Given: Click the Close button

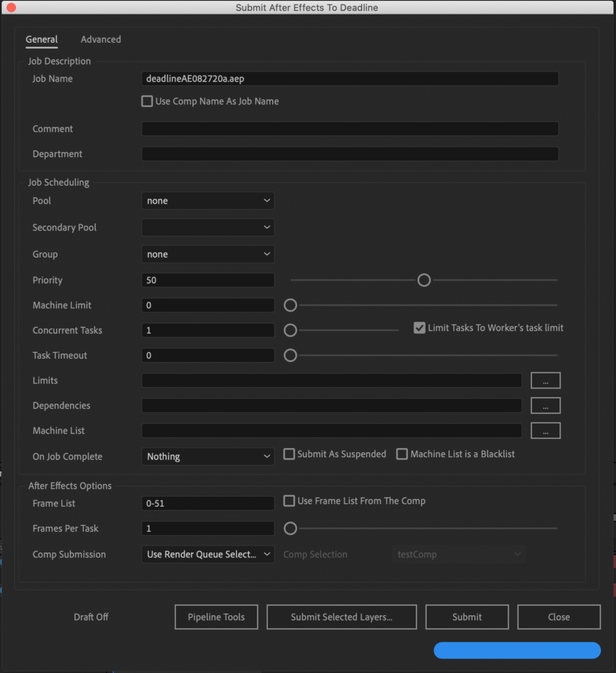Looking at the screenshot, I should (x=559, y=617).
